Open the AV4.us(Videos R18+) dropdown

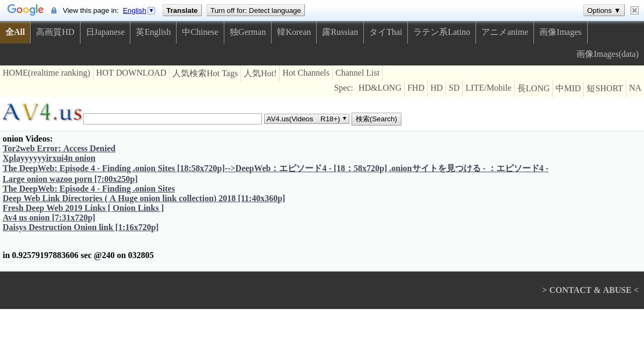[x=306, y=119]
